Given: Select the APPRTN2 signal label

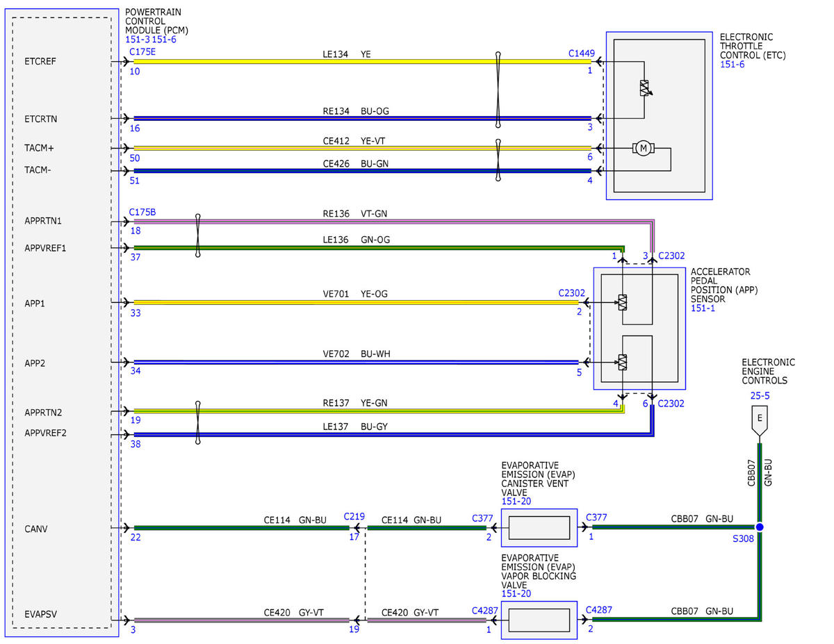Looking at the screenshot, I should click(42, 413).
